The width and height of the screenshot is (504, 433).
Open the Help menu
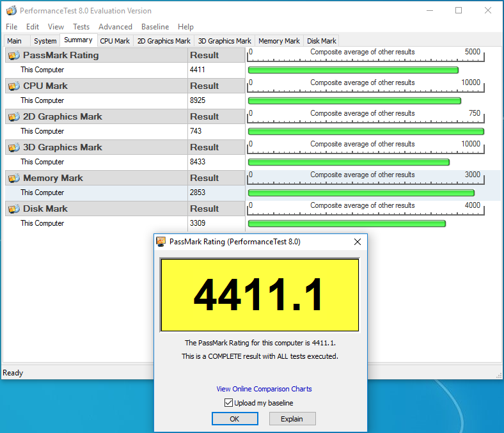click(x=185, y=27)
